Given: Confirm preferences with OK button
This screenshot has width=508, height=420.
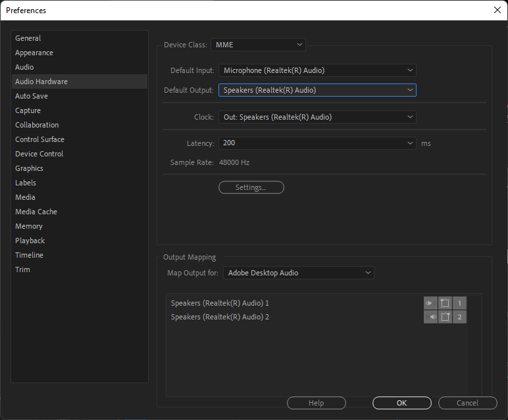Looking at the screenshot, I should pos(402,403).
